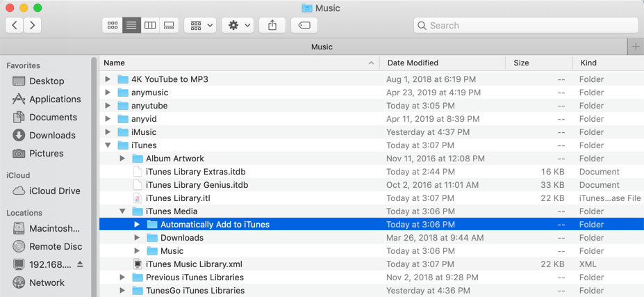Image resolution: width=644 pixels, height=297 pixels.
Task: Select the anyutube folder icon
Action: 123,106
